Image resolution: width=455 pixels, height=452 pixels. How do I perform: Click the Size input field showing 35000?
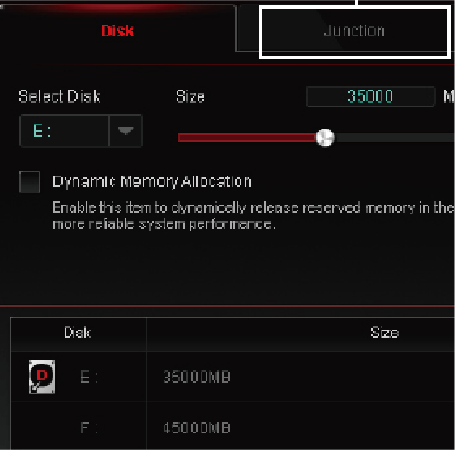pyautogui.click(x=370, y=97)
